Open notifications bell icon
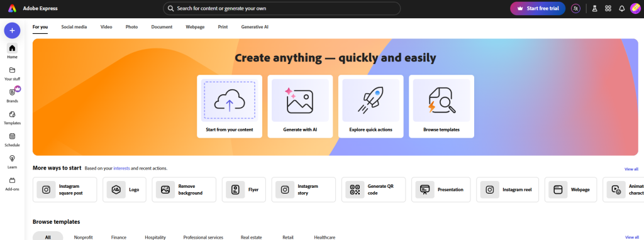Screen dimensions: 644x240 [x=622, y=8]
